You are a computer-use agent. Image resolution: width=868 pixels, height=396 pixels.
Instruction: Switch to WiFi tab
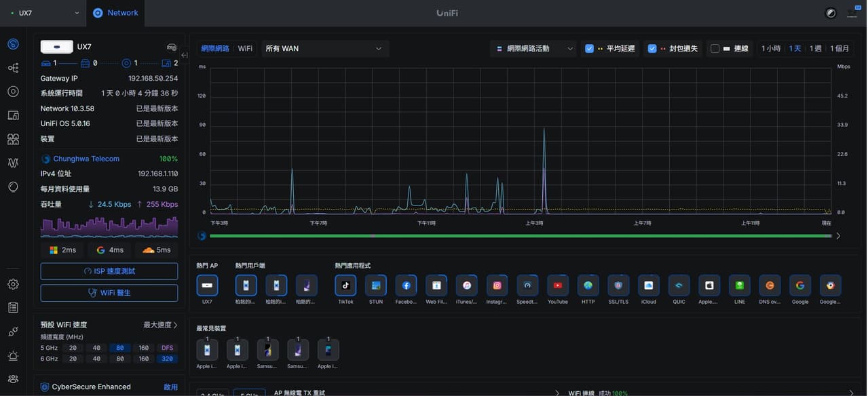tap(245, 49)
